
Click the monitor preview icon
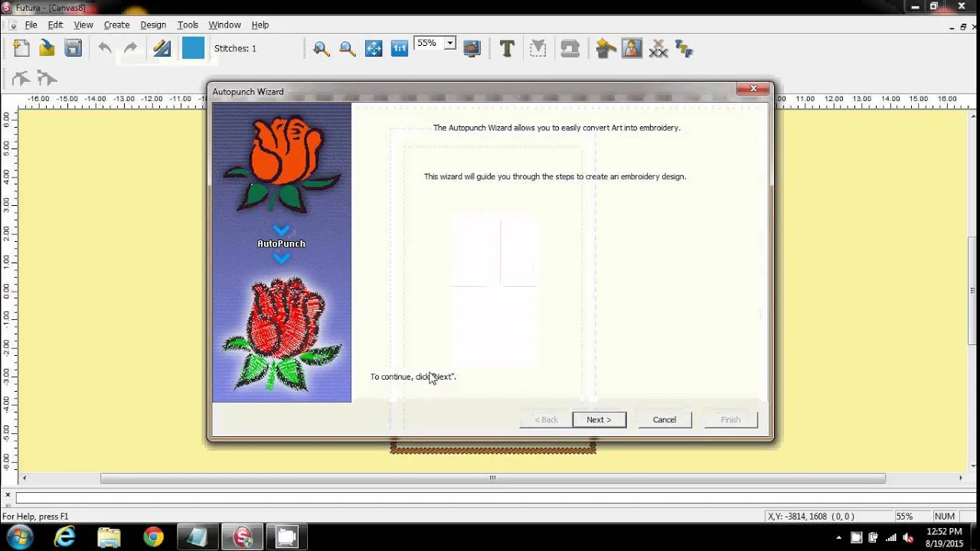point(472,49)
